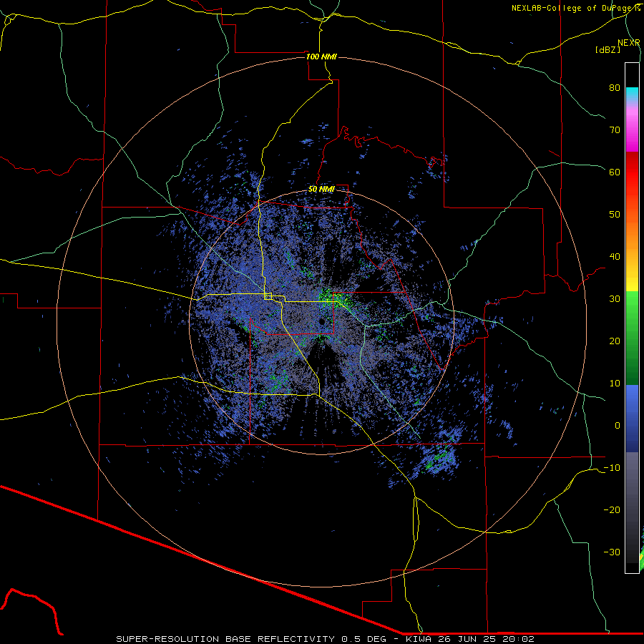Screen dimensions: 644x644
Task: Click the KIWA radar site black dot
Action: 323,321
